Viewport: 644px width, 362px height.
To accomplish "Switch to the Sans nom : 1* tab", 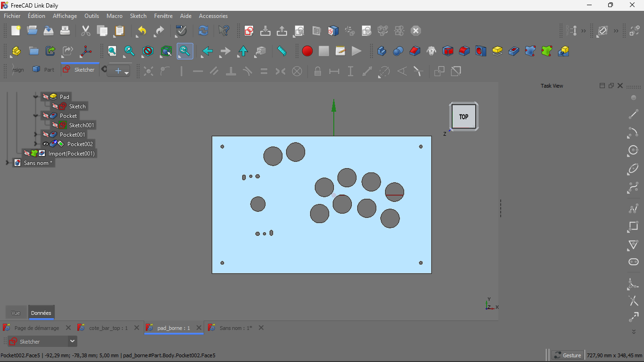I will click(236, 328).
